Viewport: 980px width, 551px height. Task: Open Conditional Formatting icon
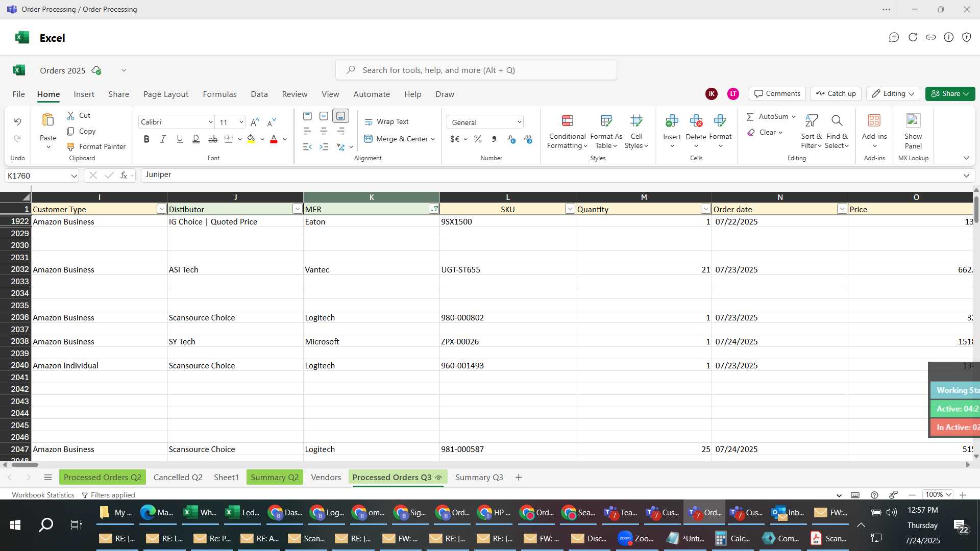[567, 121]
